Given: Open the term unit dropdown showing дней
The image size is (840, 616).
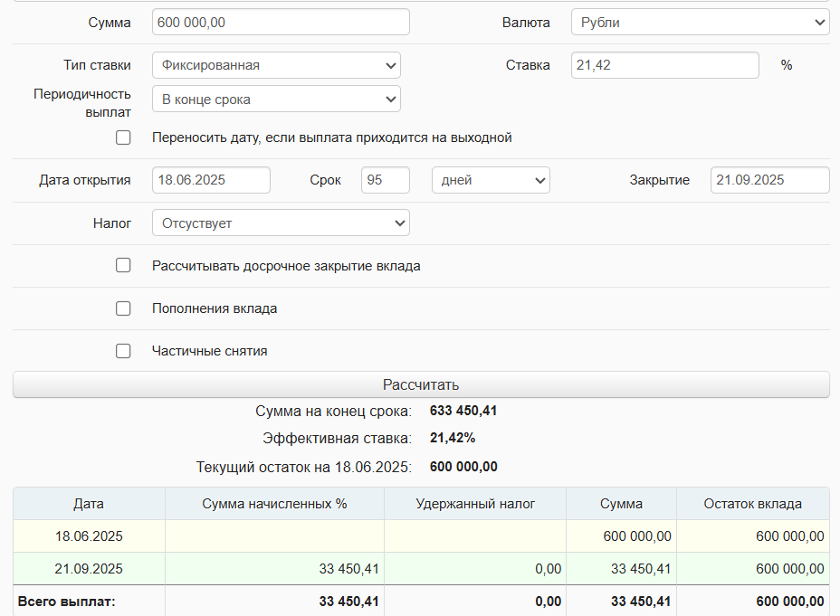Looking at the screenshot, I should coord(491,180).
